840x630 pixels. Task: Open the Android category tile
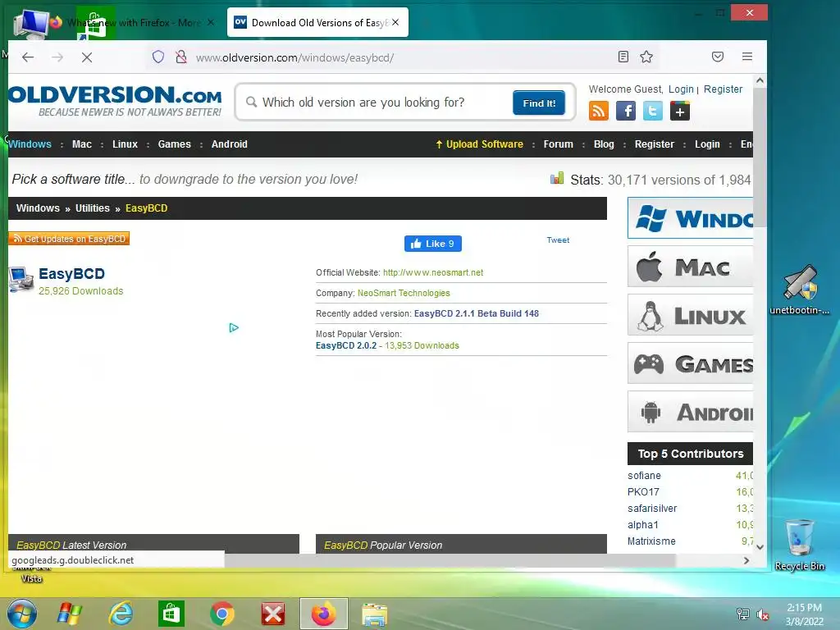[x=690, y=412]
